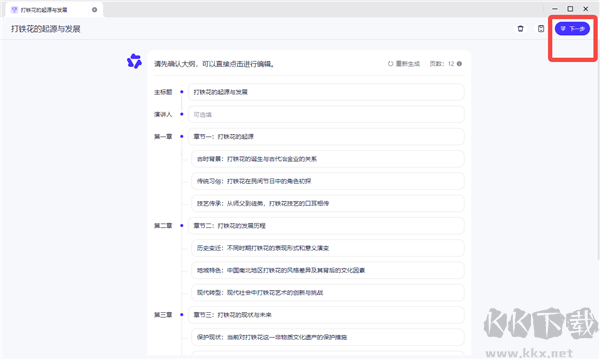Click the 第一章 label
Viewport: 600px width, 360px height.
pyautogui.click(x=163, y=137)
